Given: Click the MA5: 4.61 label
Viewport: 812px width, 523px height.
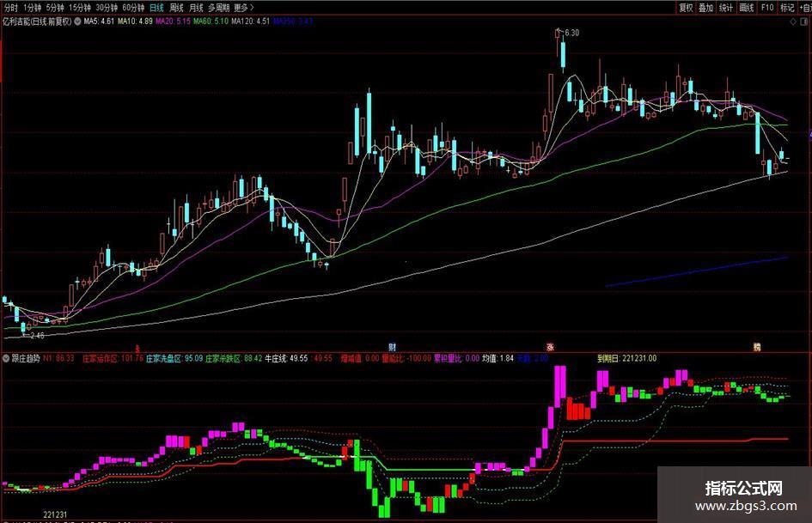Looking at the screenshot, I should click(x=99, y=21).
